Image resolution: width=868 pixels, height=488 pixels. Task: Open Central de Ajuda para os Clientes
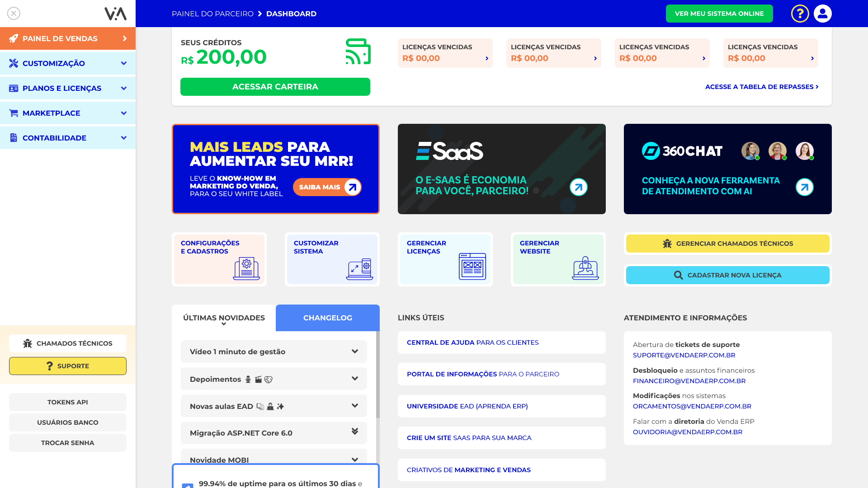tap(502, 343)
